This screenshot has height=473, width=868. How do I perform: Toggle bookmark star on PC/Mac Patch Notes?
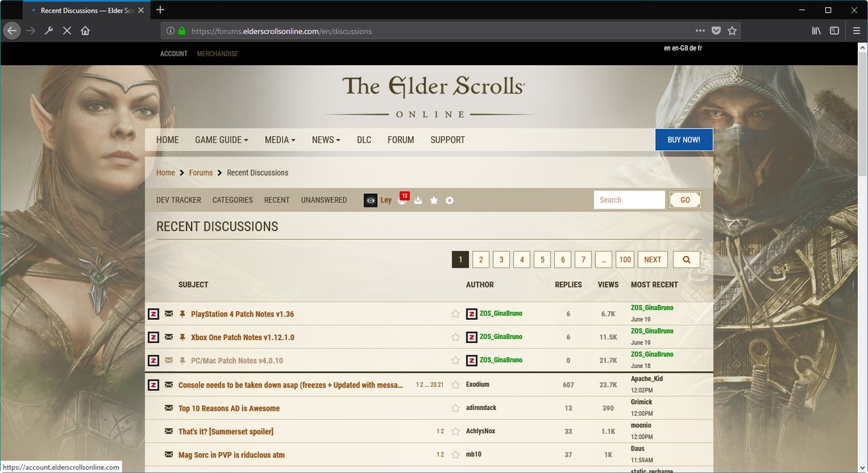point(456,361)
